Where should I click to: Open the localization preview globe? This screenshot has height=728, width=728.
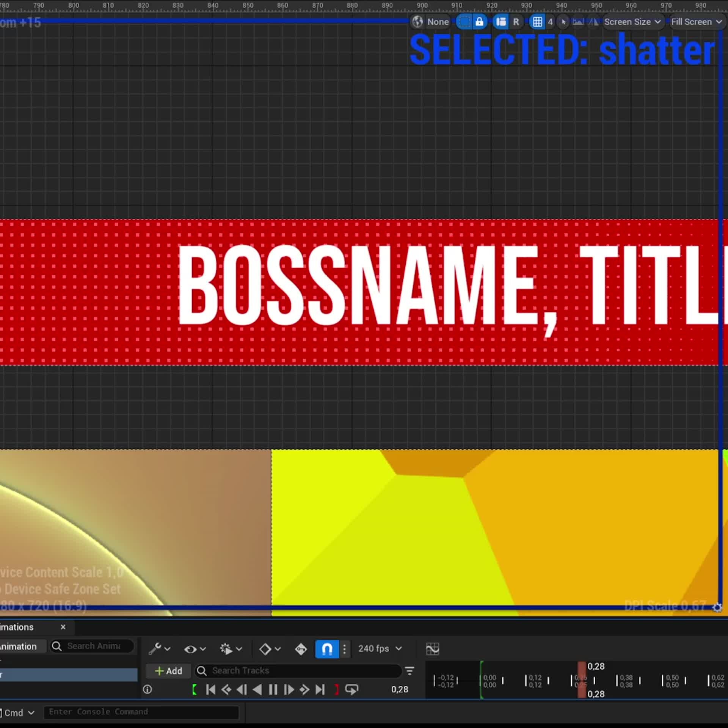click(417, 22)
